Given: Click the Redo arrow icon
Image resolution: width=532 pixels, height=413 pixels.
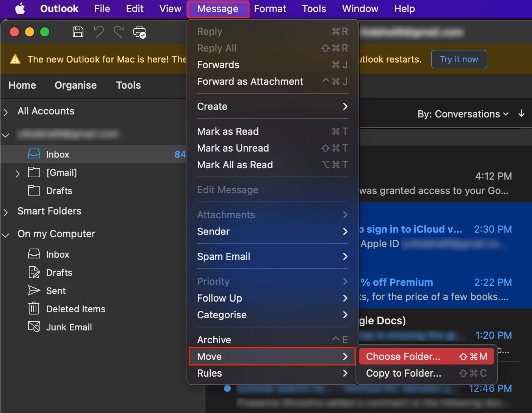Looking at the screenshot, I should click(119, 32).
